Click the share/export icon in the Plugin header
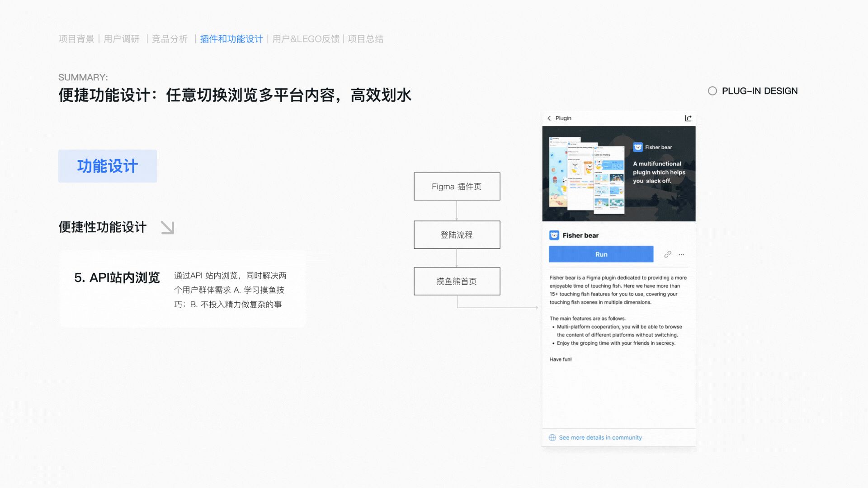 688,118
